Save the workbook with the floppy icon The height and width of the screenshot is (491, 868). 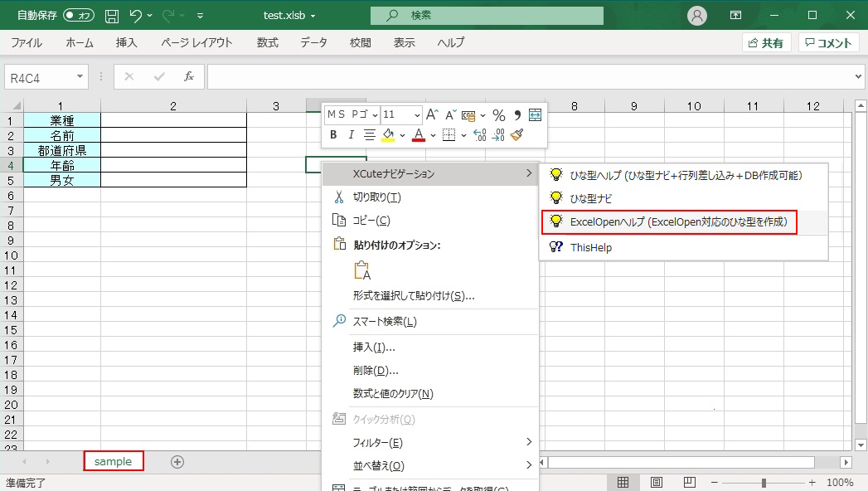(112, 16)
